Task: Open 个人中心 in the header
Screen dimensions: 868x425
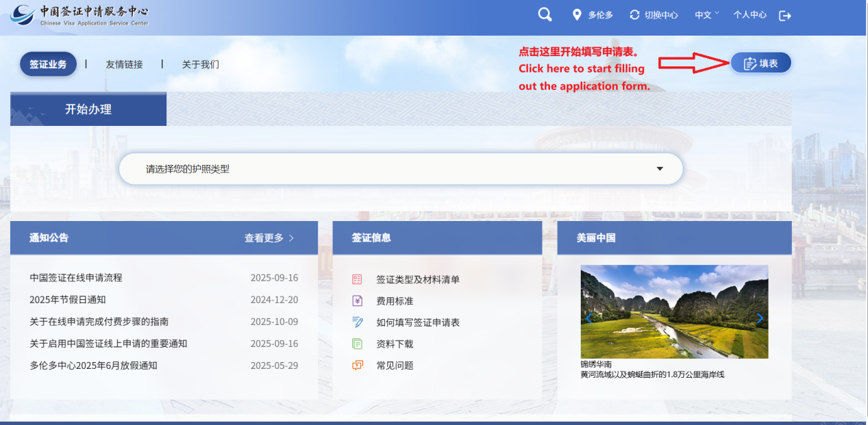Action: pos(749,15)
